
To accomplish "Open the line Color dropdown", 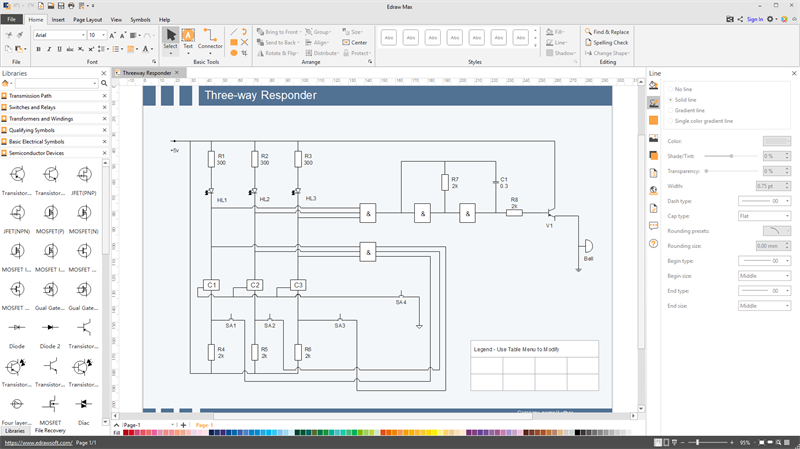I will (x=777, y=141).
